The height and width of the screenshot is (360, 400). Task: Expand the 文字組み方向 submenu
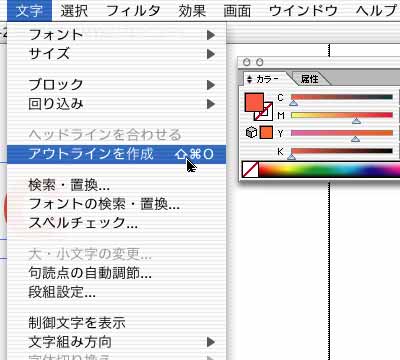click(x=117, y=342)
